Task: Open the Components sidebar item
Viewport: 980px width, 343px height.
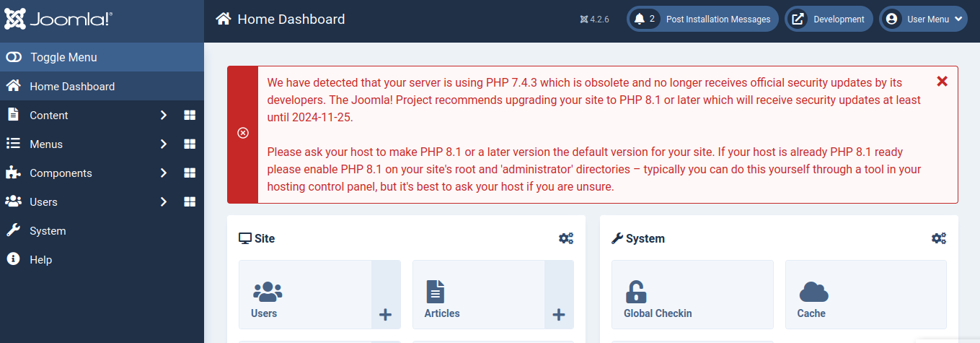Action: [61, 173]
